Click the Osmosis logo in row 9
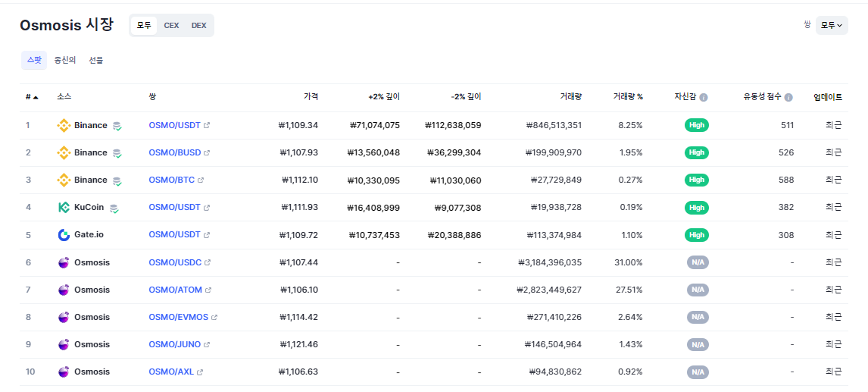868x392 pixels. (x=64, y=344)
